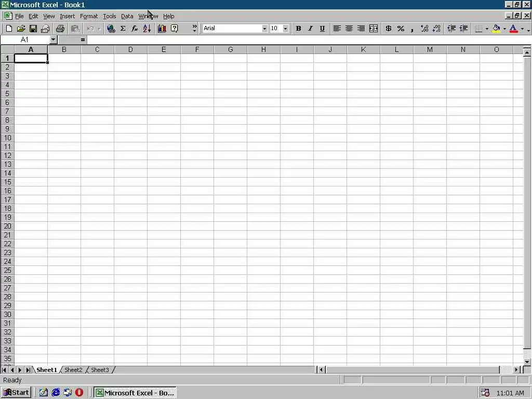
Task: Open the Data menu
Action: [127, 16]
